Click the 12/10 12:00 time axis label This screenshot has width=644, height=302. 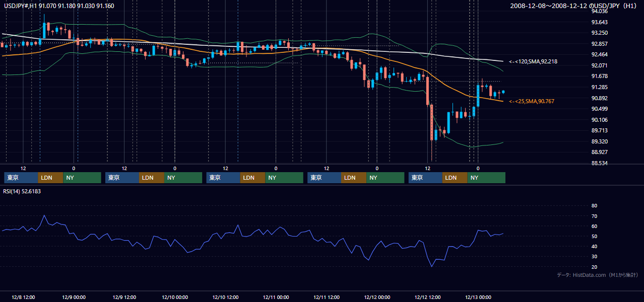225,297
